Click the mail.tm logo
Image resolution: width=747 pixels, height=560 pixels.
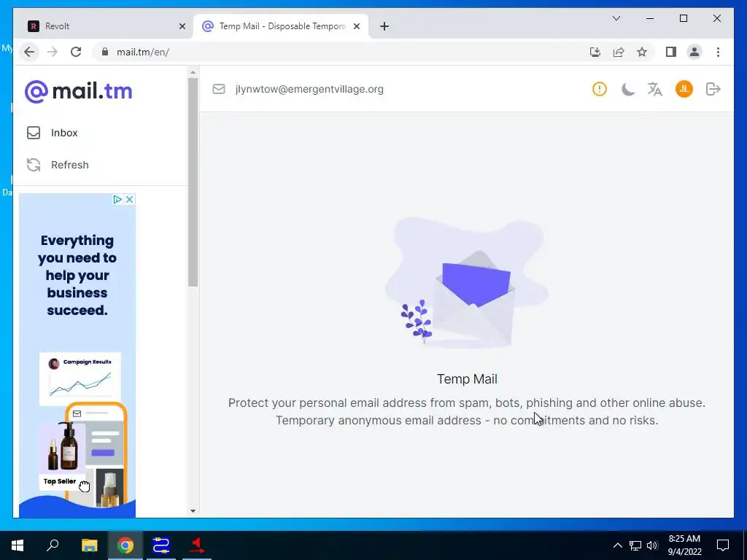coord(78,91)
